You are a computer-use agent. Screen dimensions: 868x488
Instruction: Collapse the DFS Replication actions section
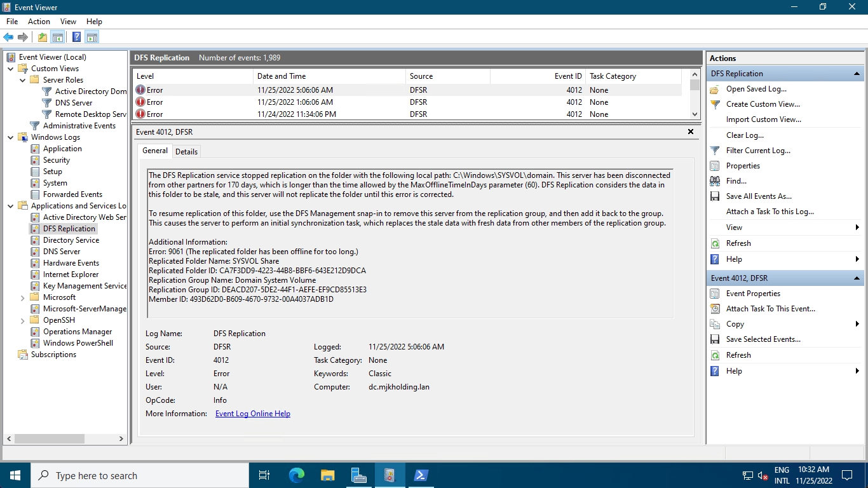pos(857,74)
